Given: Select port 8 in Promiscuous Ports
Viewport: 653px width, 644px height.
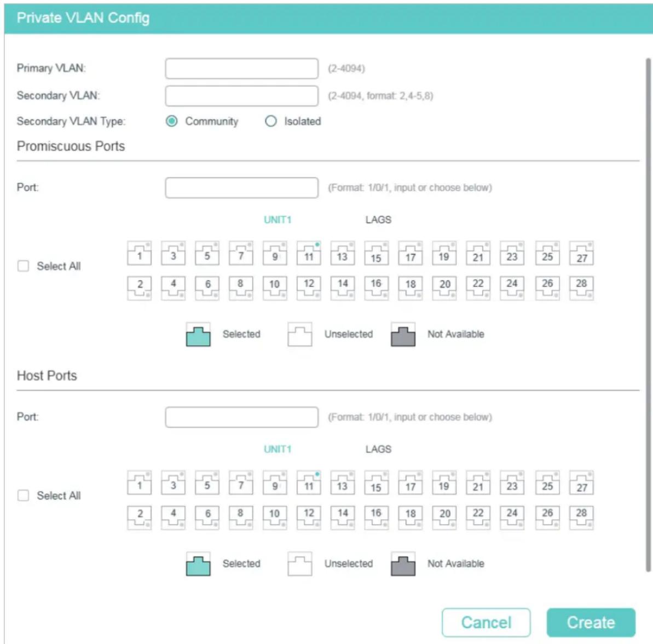Looking at the screenshot, I should click(x=241, y=288).
